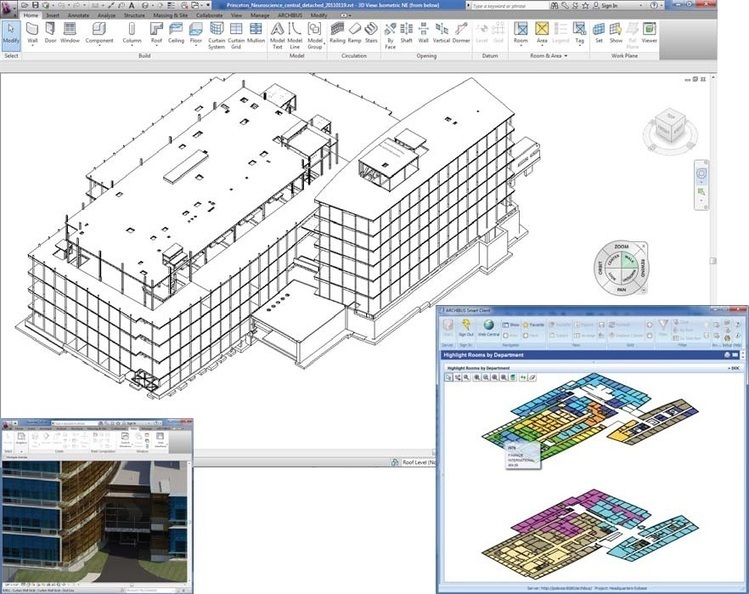The image size is (749, 594).
Task: Select the Window tool
Action: click(70, 33)
